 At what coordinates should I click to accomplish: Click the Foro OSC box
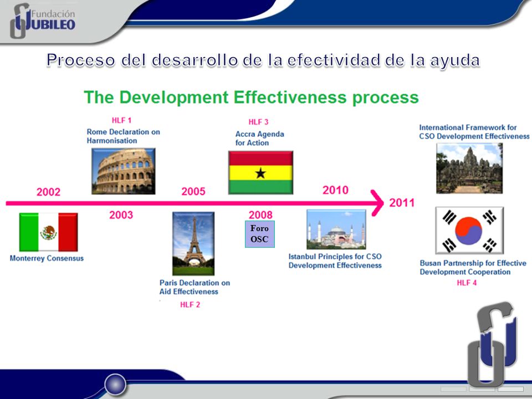260,234
